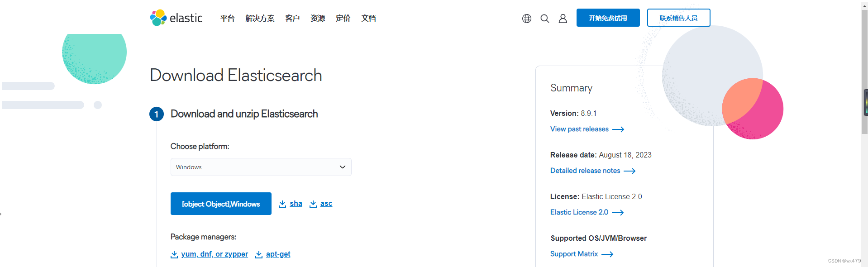Expand the platform combo box chevron
The image size is (868, 267).
coord(343,167)
